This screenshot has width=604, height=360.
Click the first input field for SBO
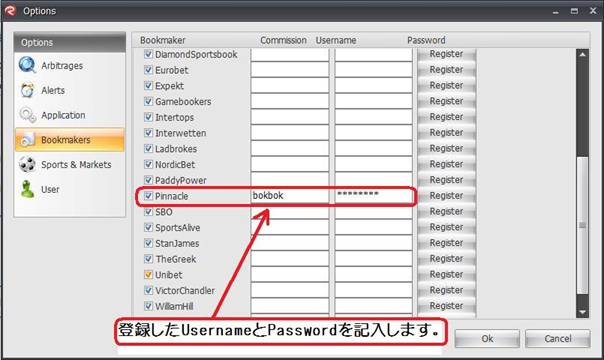(290, 212)
